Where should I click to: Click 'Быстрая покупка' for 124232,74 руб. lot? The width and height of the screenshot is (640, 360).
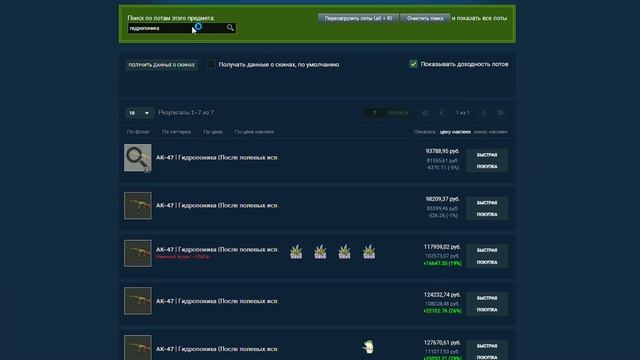pyautogui.click(x=487, y=304)
